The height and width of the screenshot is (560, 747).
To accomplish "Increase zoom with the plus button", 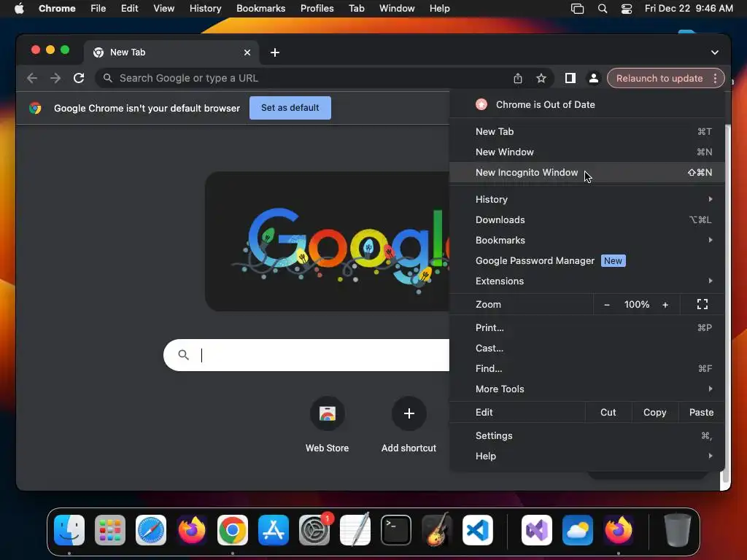I will 665,305.
